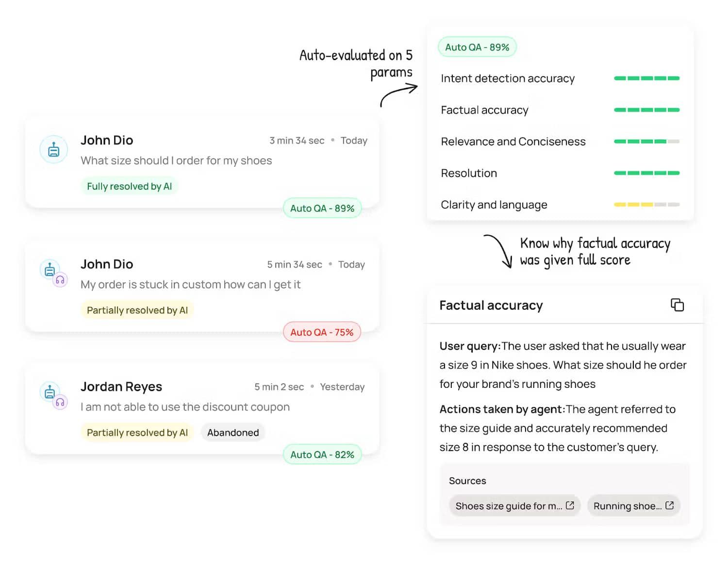Click the headset agent icon on the custom order conversation

(60, 280)
